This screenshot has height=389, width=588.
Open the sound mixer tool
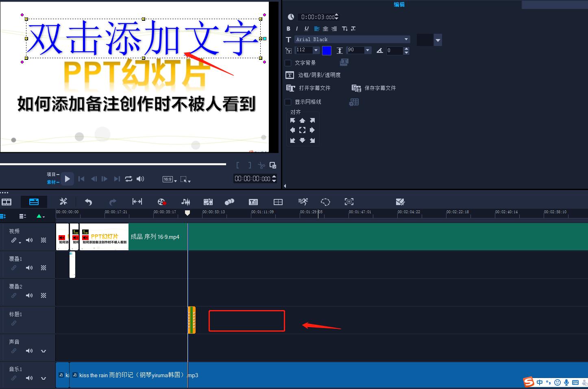tap(185, 201)
